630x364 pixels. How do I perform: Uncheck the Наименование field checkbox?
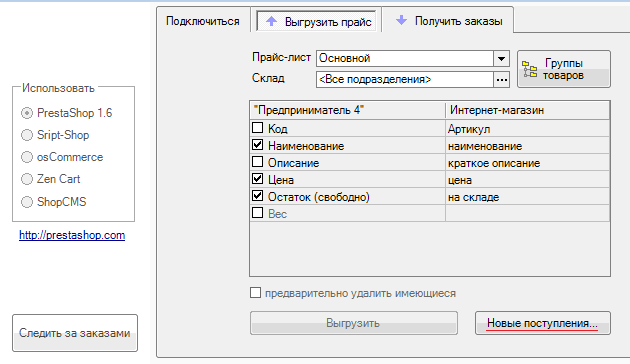tap(258, 145)
